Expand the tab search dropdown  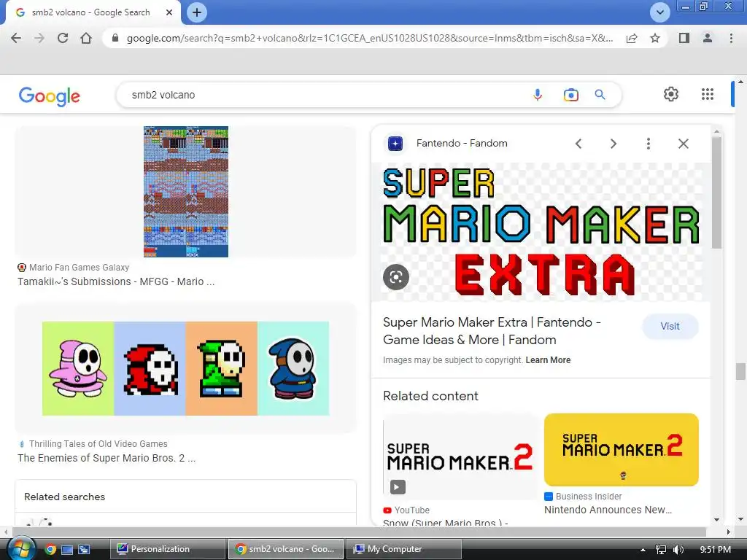coord(659,12)
